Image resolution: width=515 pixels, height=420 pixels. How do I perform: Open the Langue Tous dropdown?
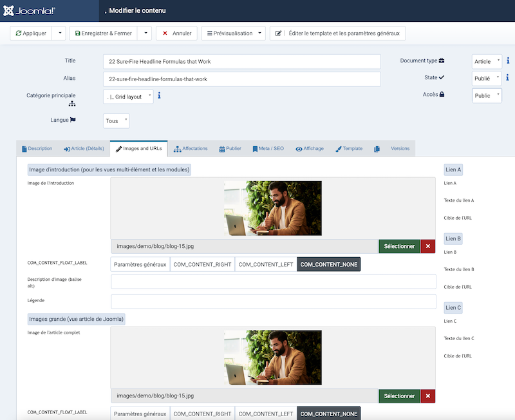(117, 121)
